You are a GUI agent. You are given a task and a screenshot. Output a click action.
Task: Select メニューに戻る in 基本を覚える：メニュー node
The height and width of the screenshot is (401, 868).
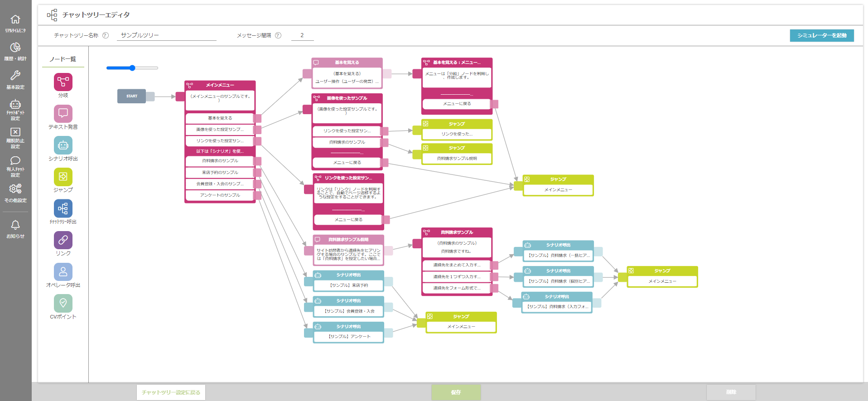(457, 104)
